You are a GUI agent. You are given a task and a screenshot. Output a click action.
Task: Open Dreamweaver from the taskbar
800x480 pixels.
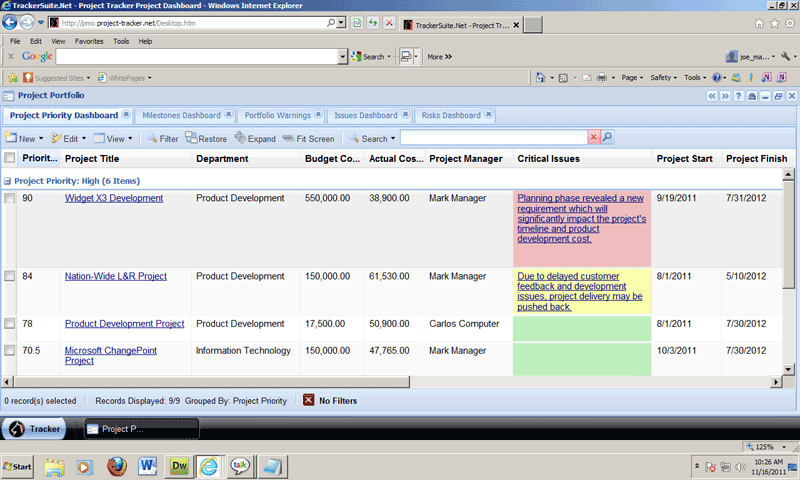[x=179, y=466]
